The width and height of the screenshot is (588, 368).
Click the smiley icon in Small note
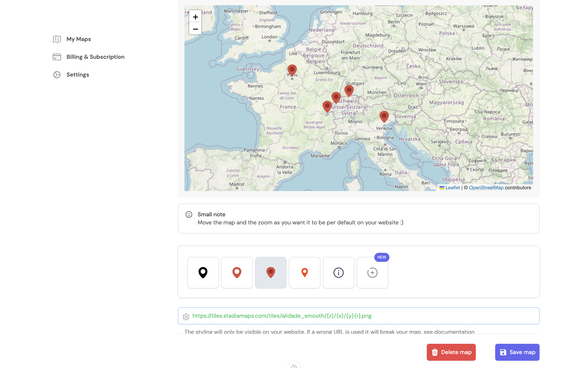pos(189,214)
